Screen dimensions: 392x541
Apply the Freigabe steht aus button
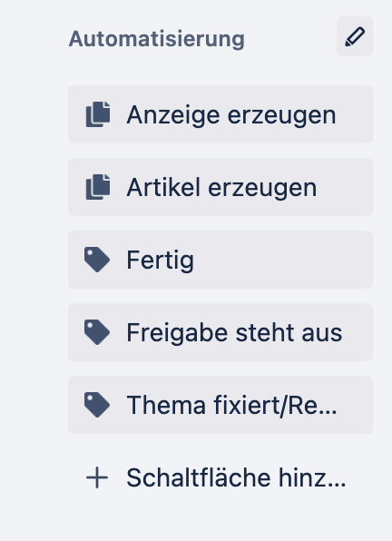click(220, 332)
